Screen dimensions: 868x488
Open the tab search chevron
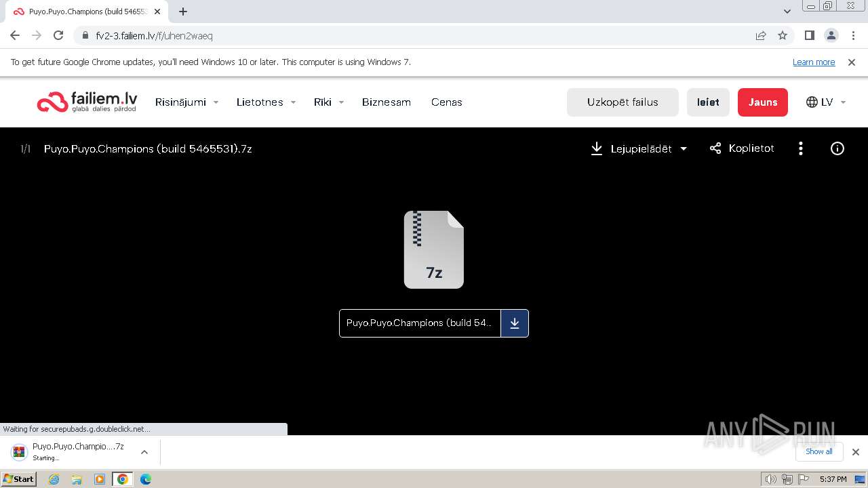click(787, 12)
